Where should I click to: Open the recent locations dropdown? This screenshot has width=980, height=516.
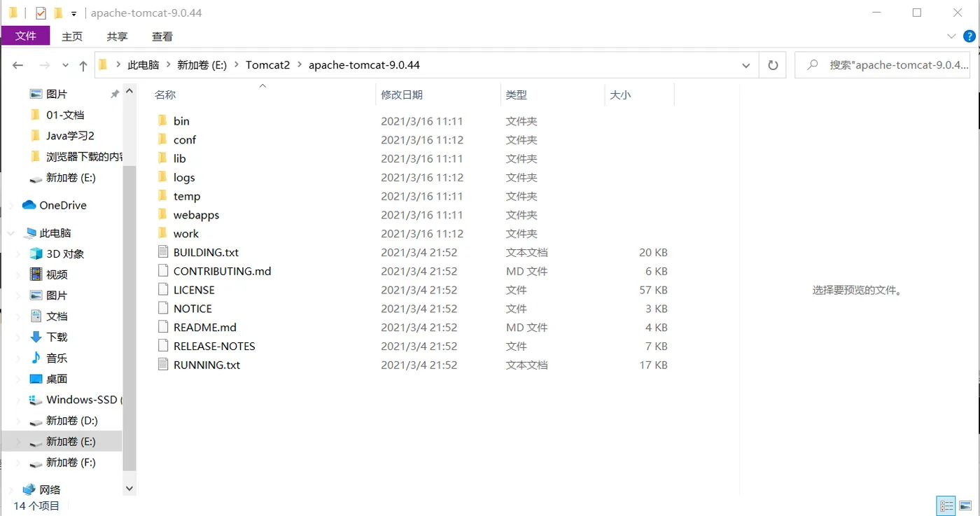(66, 65)
